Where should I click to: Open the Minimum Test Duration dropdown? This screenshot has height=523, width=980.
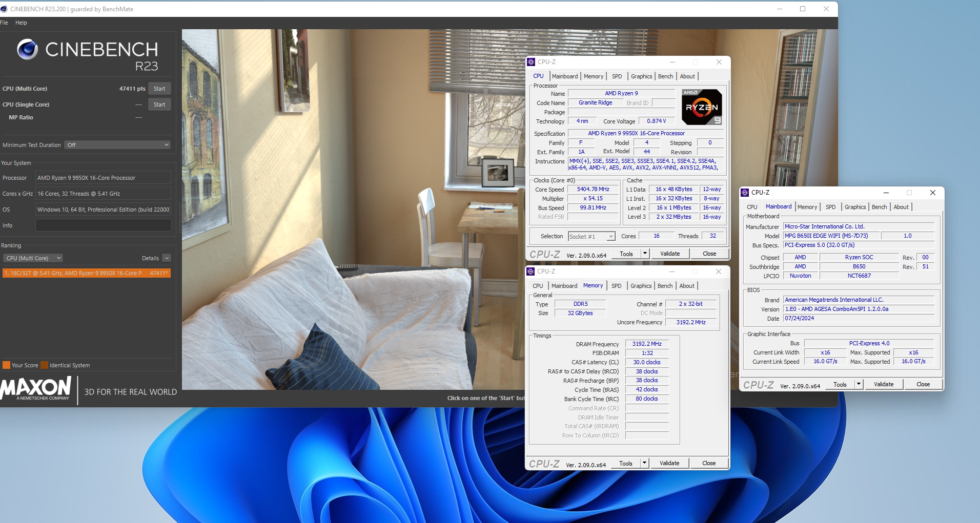tap(118, 145)
